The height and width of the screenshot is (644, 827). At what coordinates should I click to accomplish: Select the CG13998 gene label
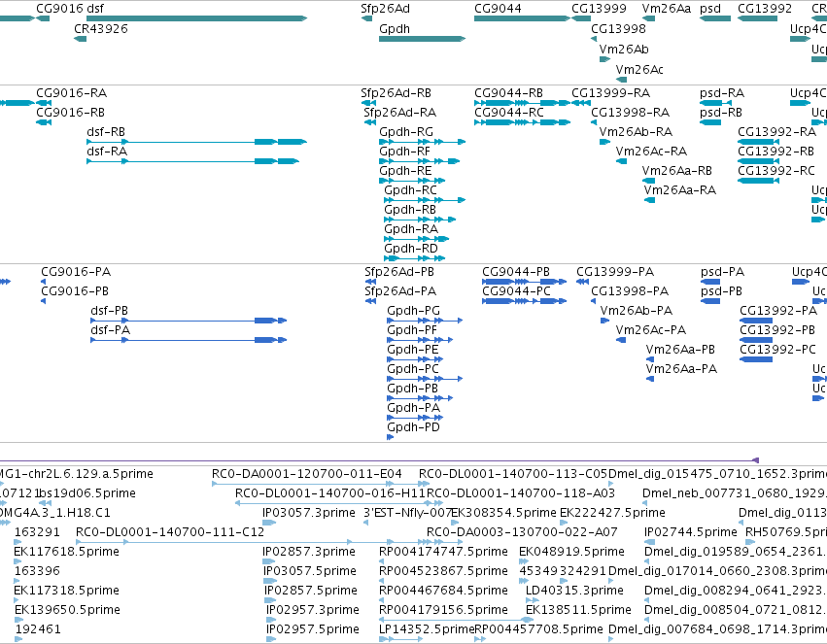click(618, 28)
